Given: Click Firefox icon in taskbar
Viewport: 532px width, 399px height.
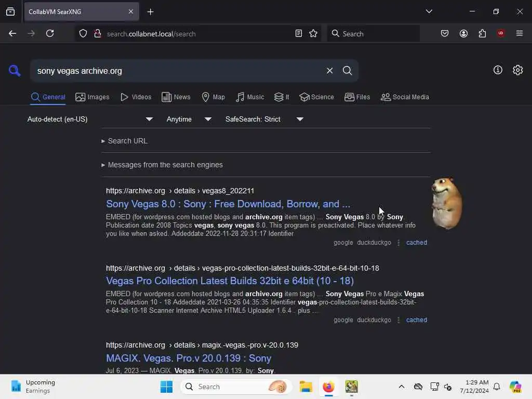Looking at the screenshot, I should click(x=328, y=387).
